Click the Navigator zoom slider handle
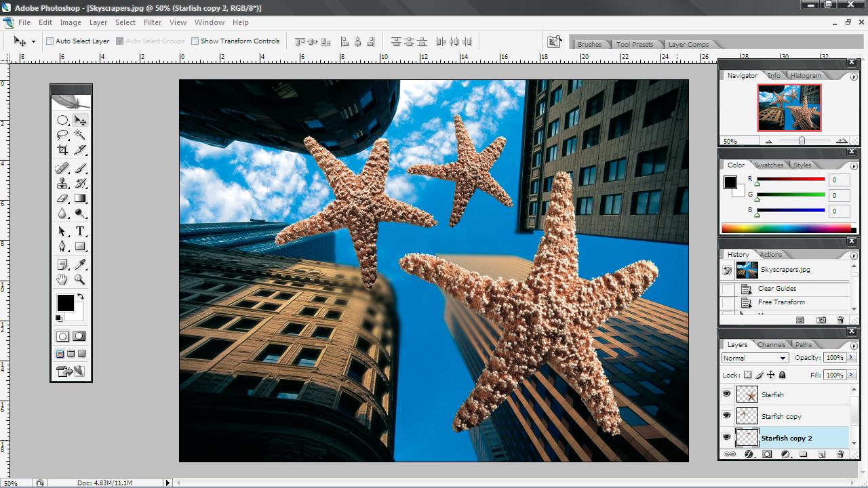 pos(802,141)
